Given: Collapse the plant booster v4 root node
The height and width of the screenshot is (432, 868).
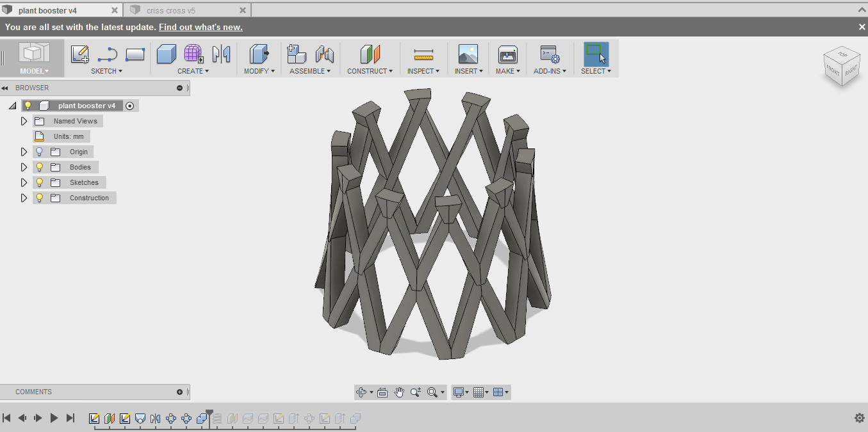Looking at the screenshot, I should (12, 106).
